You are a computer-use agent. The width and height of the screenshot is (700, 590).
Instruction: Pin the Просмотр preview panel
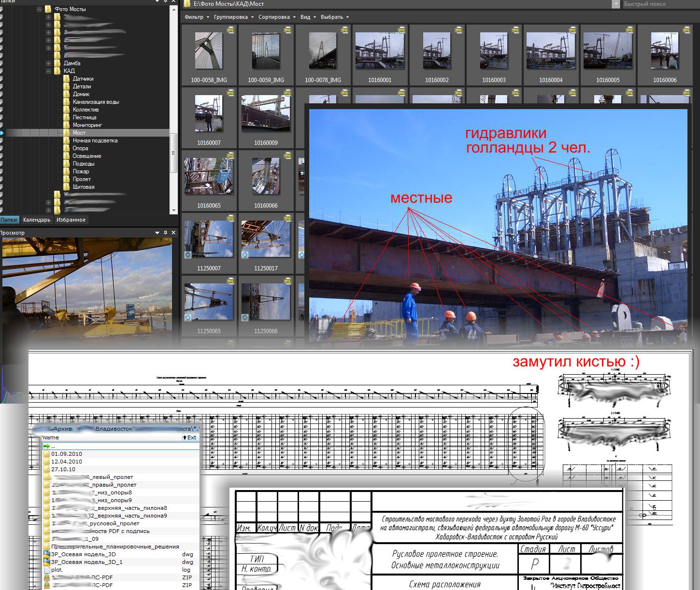pyautogui.click(x=165, y=233)
